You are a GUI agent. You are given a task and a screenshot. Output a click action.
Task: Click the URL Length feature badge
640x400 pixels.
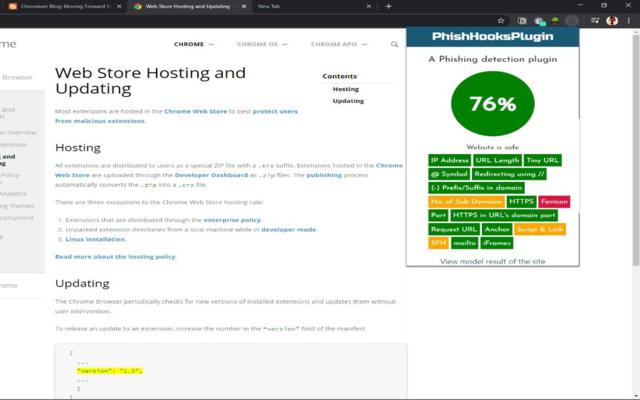[497, 160]
